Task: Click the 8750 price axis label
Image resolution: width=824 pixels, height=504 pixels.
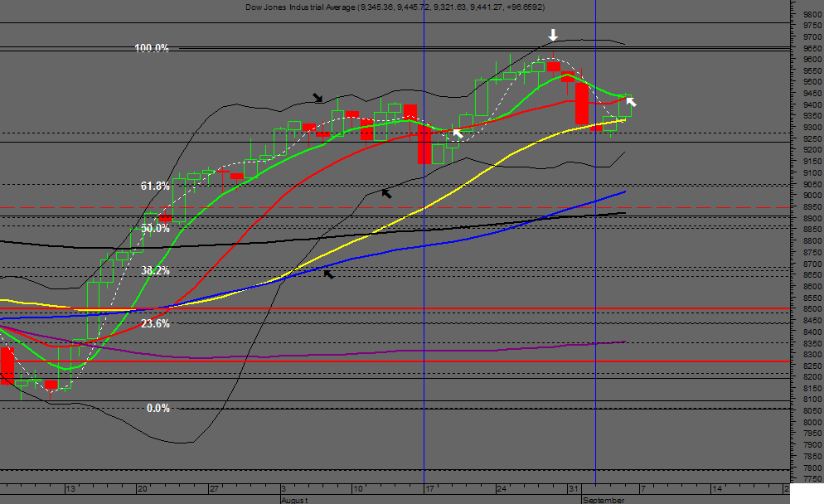Action: pos(813,252)
